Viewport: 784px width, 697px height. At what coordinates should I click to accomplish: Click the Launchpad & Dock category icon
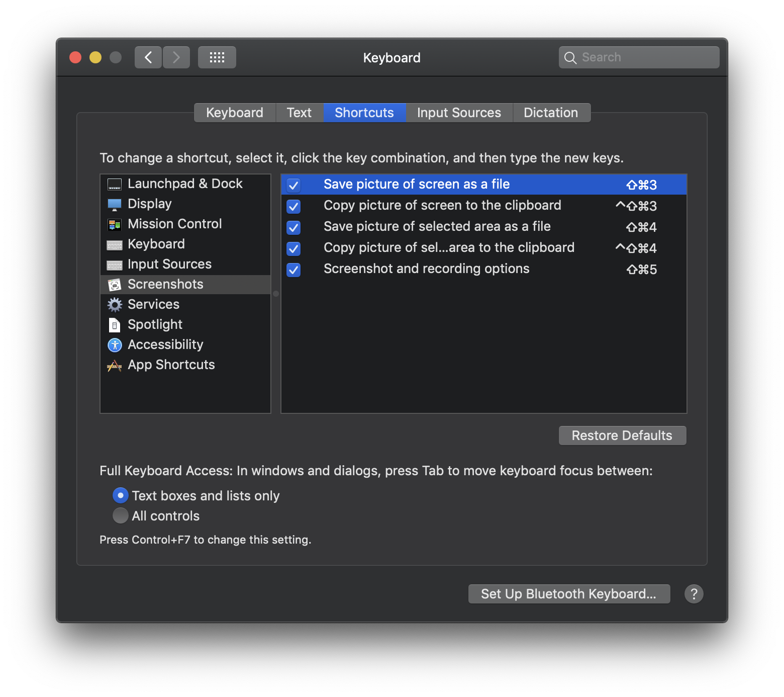[x=115, y=185]
